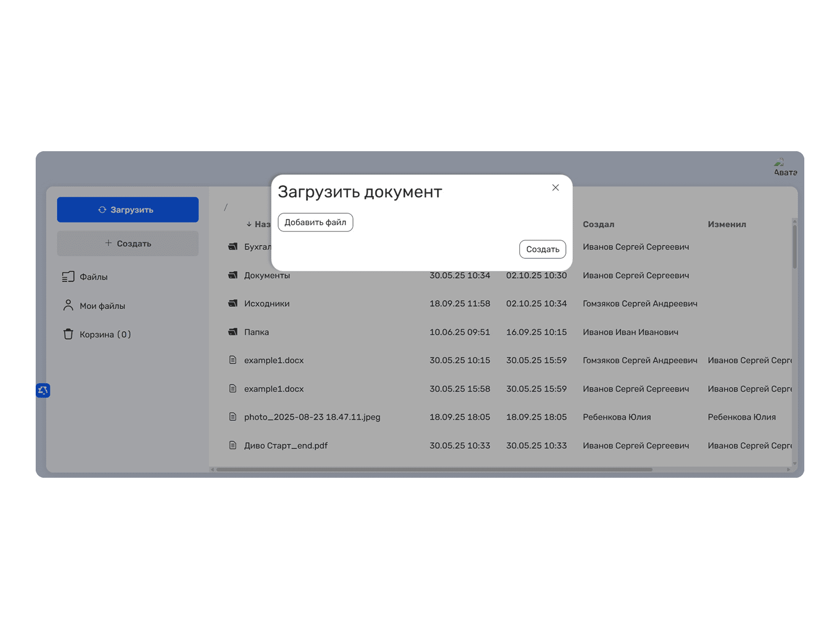Click the folder icon for Документы
Screen dimensions: 840x630
tap(233, 275)
